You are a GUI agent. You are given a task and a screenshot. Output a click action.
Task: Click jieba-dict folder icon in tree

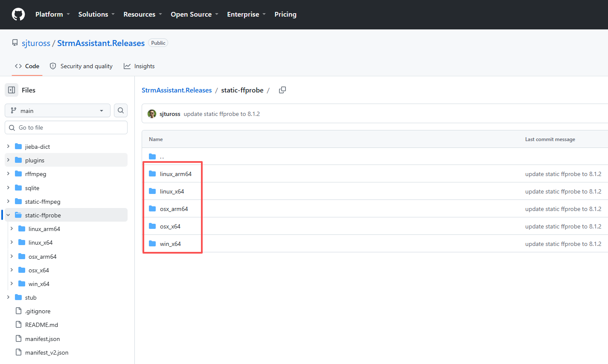(18, 147)
